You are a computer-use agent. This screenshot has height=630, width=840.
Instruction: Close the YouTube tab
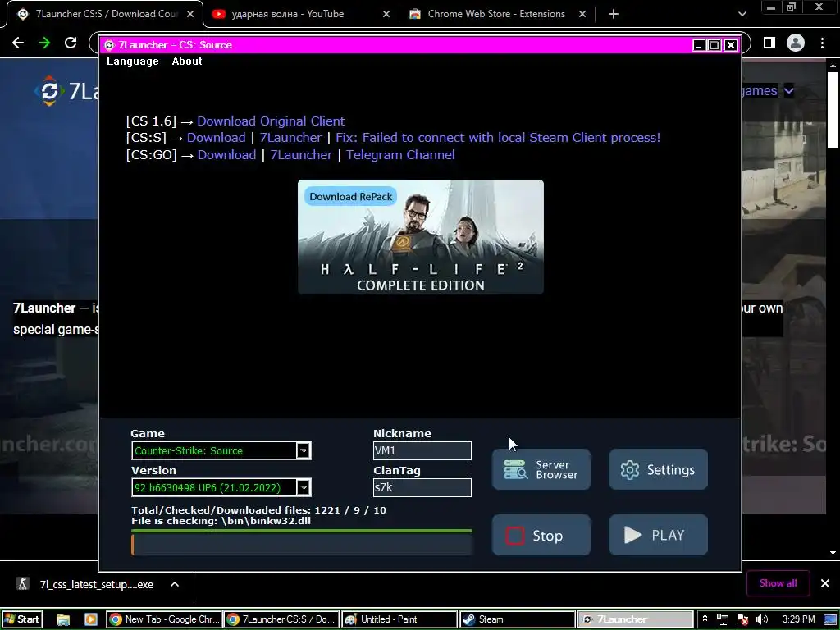[x=386, y=15]
